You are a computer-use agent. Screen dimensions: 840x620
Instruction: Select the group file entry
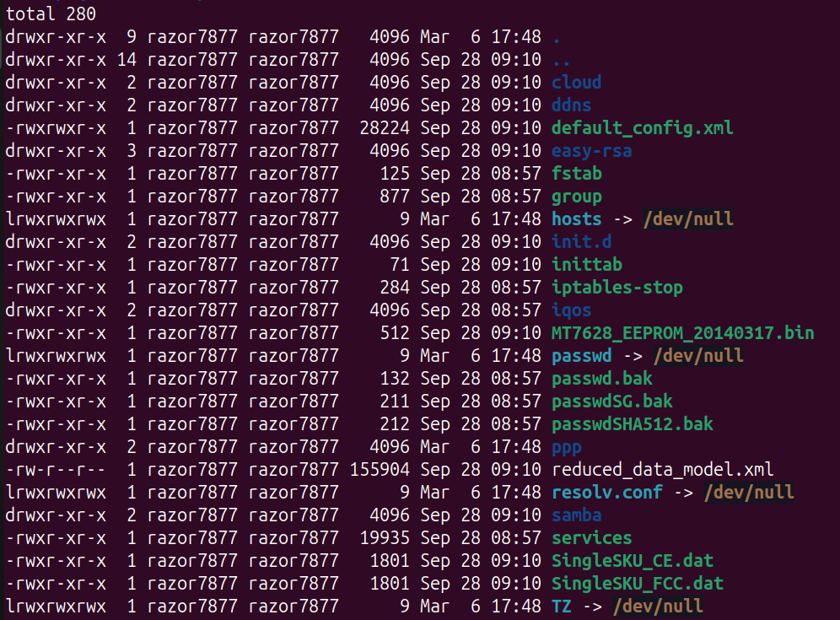(x=576, y=197)
